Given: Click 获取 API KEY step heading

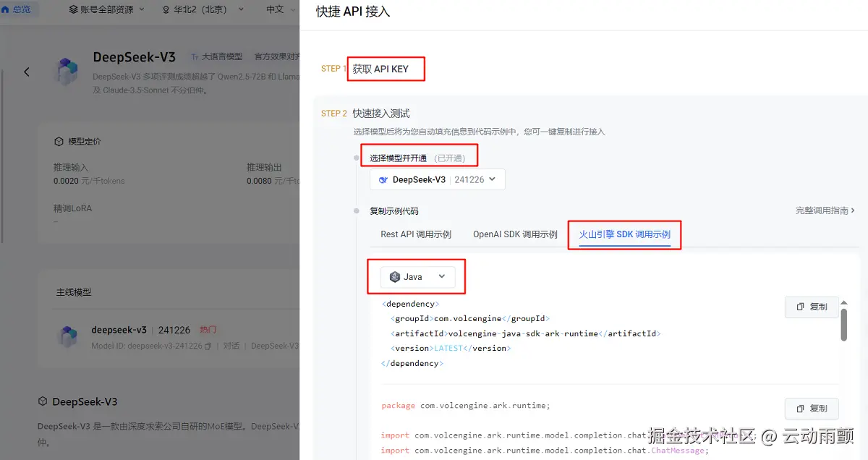Looking at the screenshot, I should (x=380, y=69).
